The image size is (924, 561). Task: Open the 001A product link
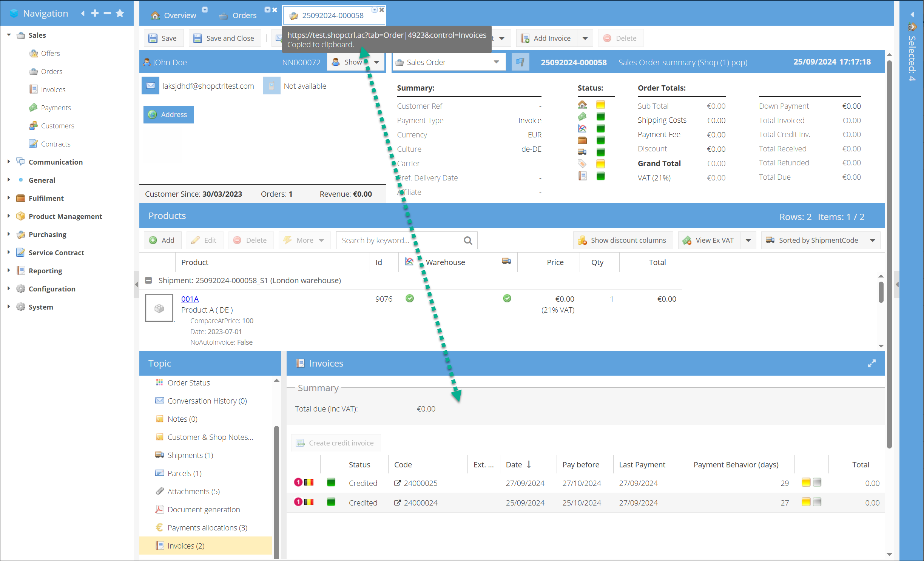[x=190, y=299]
